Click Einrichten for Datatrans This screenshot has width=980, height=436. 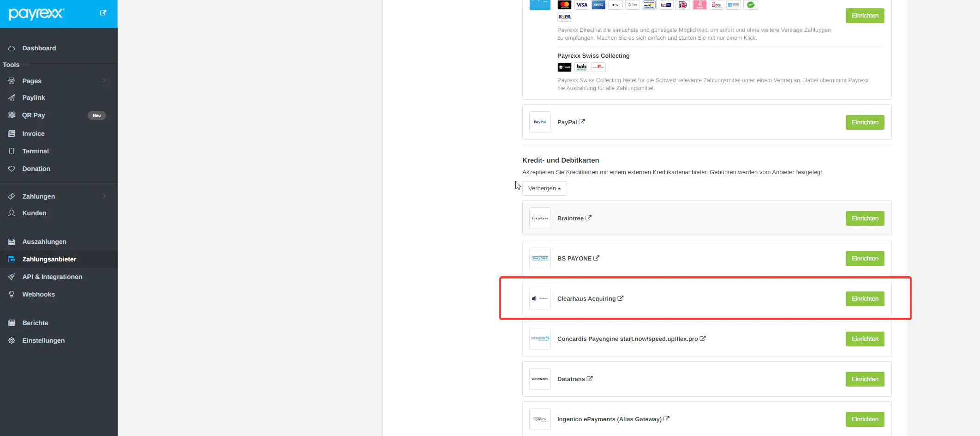pos(865,379)
